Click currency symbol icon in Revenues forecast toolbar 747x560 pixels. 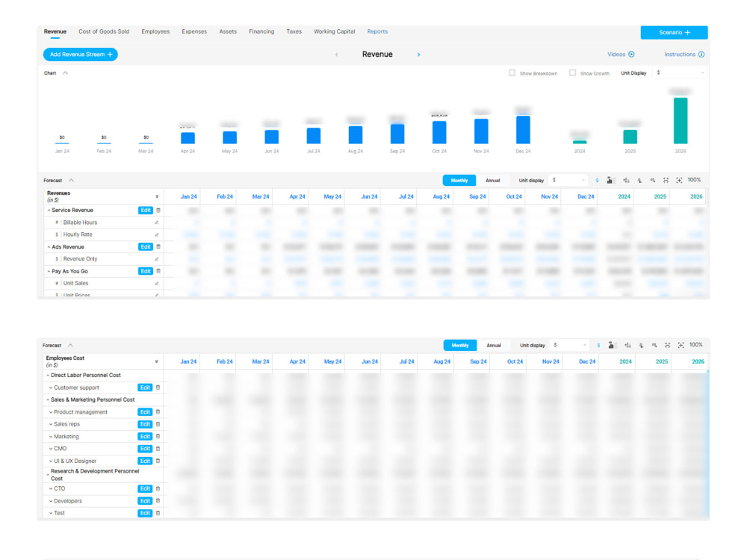click(x=597, y=181)
